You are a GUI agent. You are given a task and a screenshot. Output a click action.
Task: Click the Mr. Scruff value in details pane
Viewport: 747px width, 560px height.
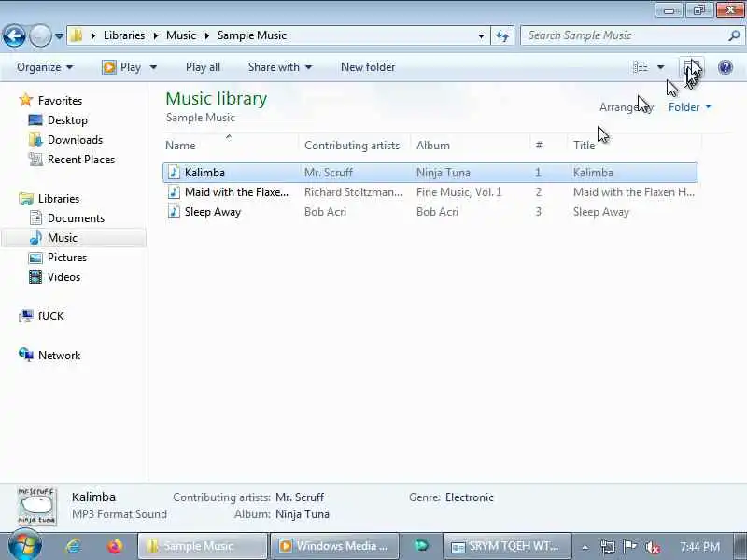click(300, 497)
